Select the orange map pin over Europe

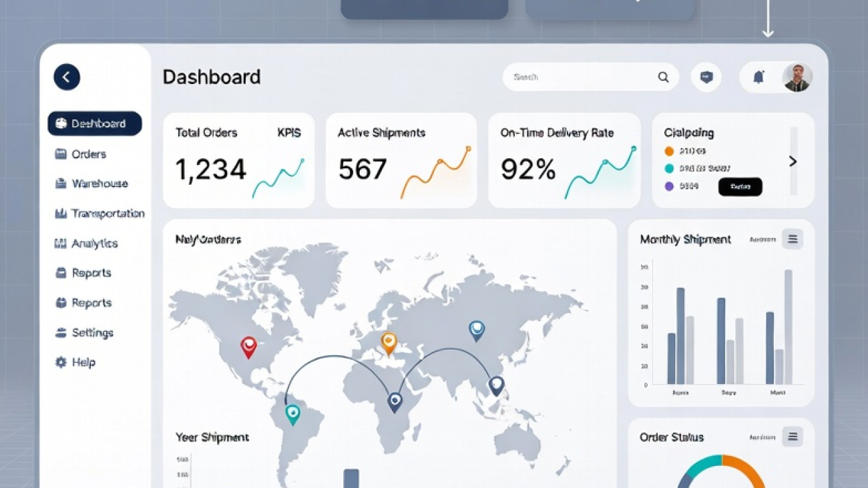(x=389, y=342)
